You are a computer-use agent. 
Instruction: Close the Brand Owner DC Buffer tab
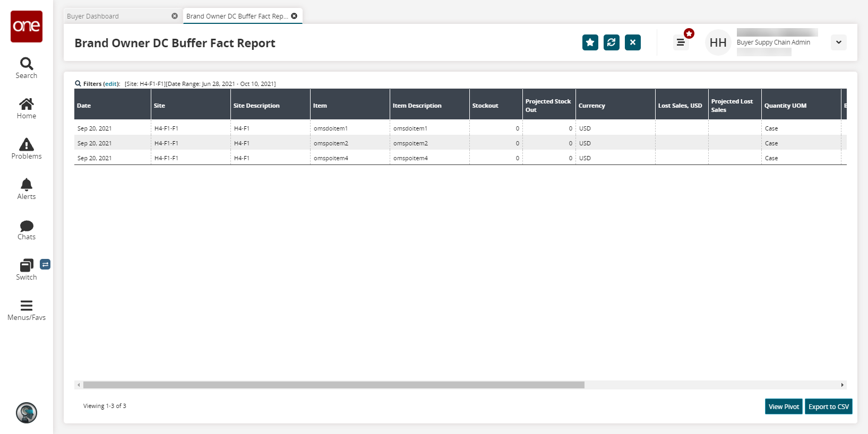point(294,16)
